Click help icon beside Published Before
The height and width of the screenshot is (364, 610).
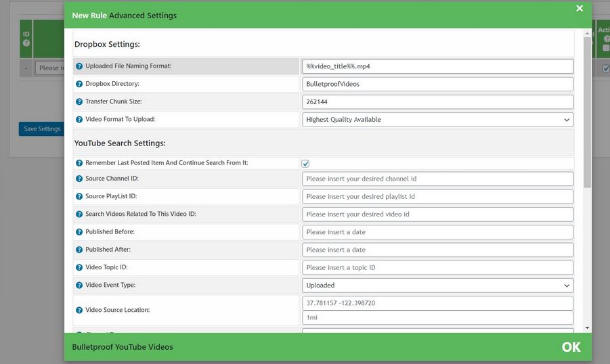coord(79,232)
